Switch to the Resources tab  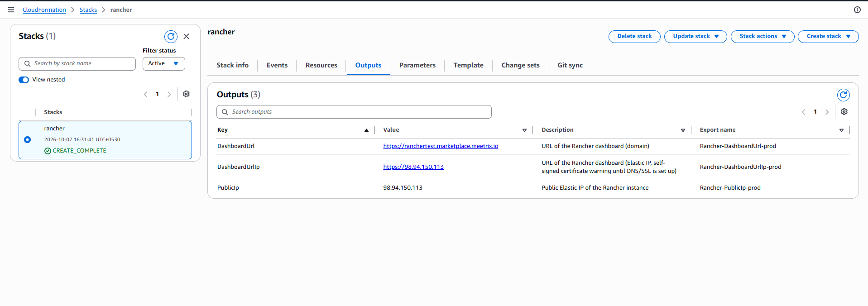click(x=321, y=65)
